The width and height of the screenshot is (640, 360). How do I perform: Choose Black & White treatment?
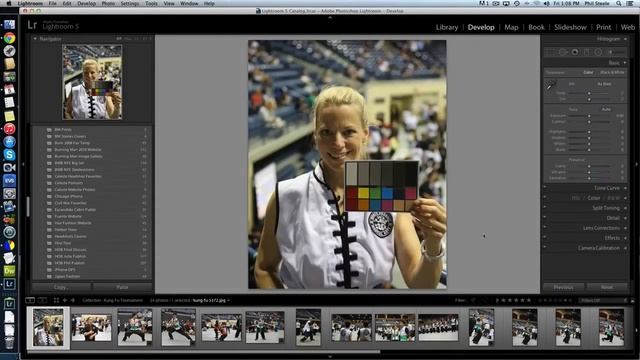pos(612,72)
